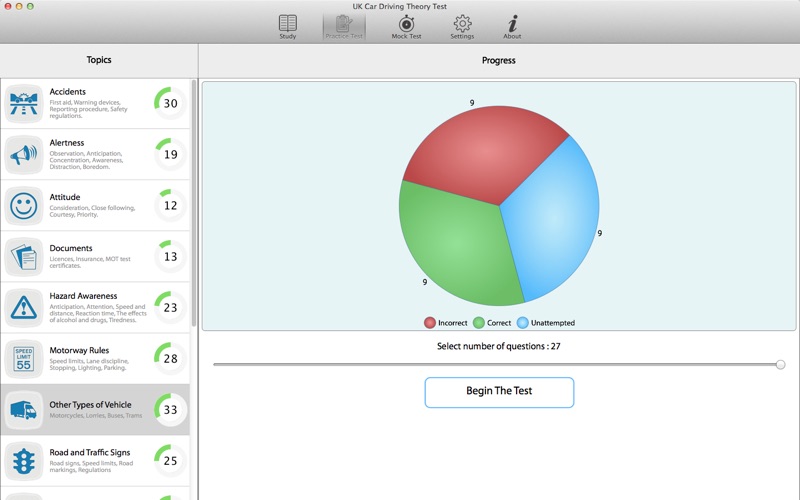Click the Alertness progress ring showing 19
The image size is (800, 500).
coord(170,154)
